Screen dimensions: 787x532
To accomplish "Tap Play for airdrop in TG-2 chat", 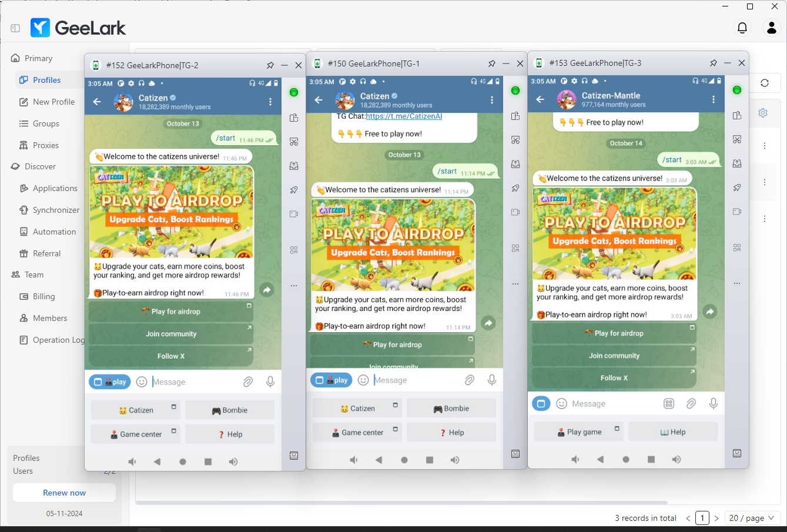I will (x=171, y=312).
